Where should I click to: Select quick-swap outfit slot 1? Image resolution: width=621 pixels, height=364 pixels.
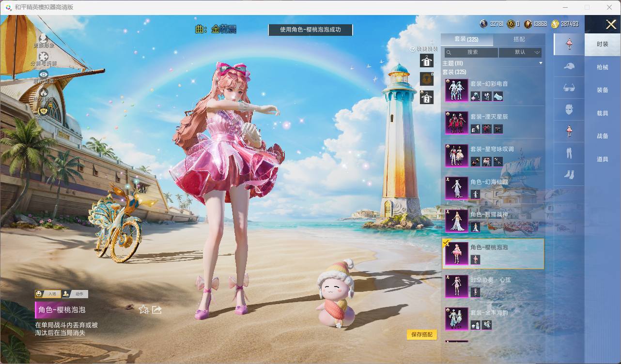[427, 61]
